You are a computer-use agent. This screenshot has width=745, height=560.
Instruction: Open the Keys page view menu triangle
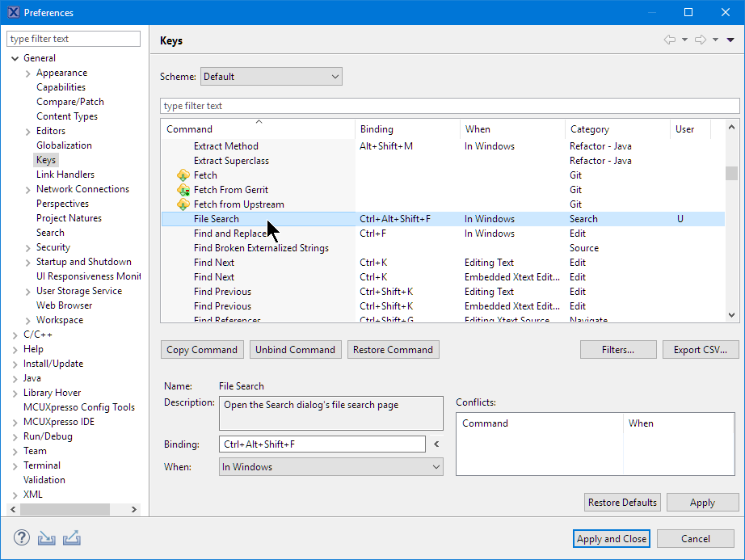point(730,40)
